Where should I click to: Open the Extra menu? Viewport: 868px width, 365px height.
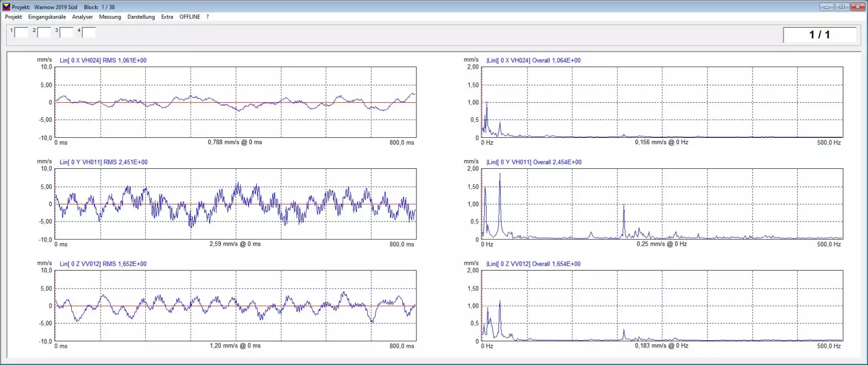[x=167, y=17]
